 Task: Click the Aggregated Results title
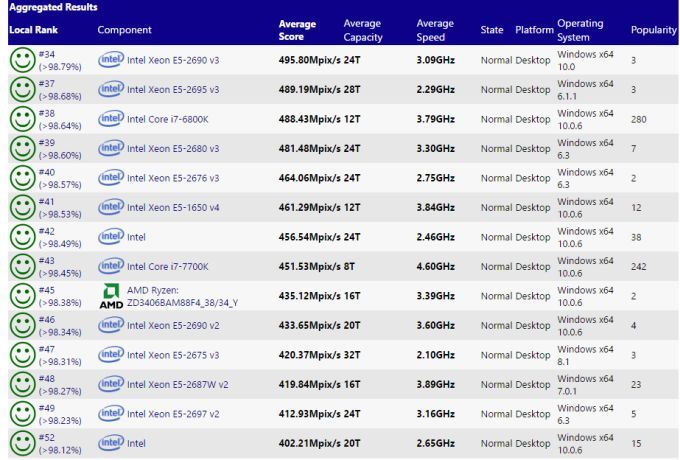[x=53, y=7]
